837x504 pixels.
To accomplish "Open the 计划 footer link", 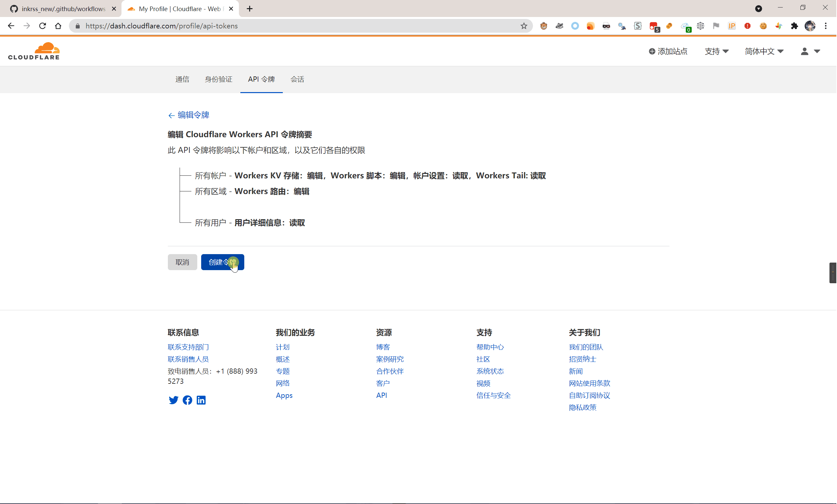I will click(x=283, y=347).
